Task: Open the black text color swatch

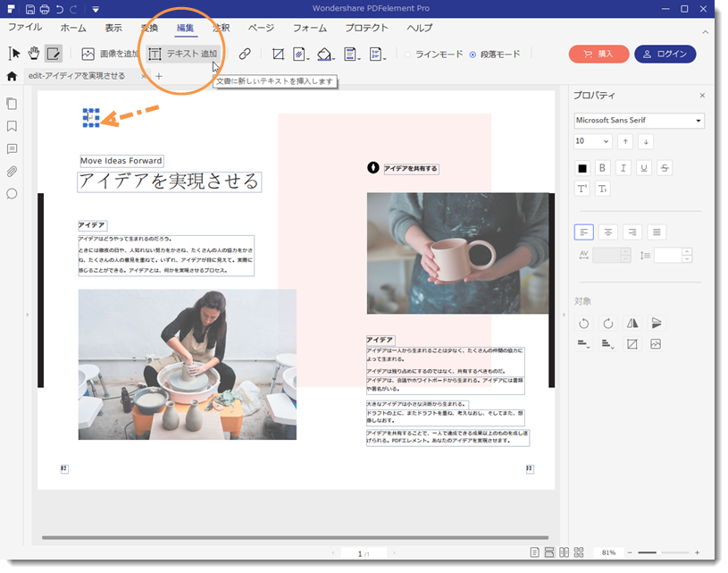Action: coord(582,168)
